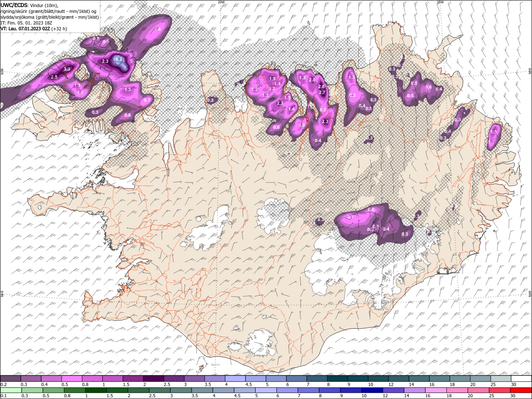
Task: Click the 'VT: Lau. 07.01.2023 02Z' valid time
Action: (x=25, y=29)
